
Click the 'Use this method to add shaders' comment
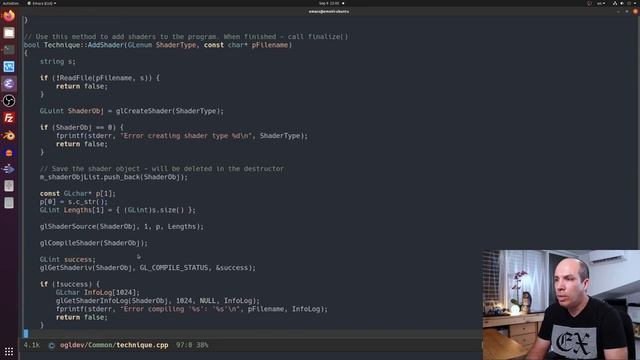[186, 37]
